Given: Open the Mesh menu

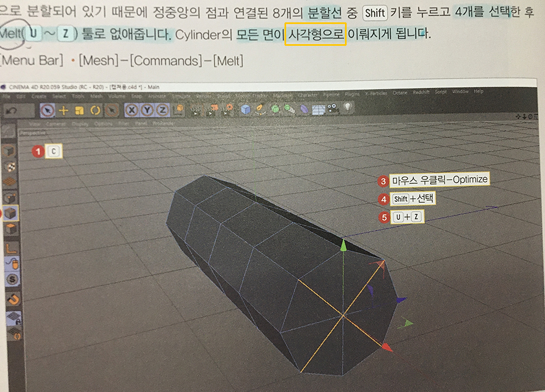Looking at the screenshot, I should tap(96, 96).
